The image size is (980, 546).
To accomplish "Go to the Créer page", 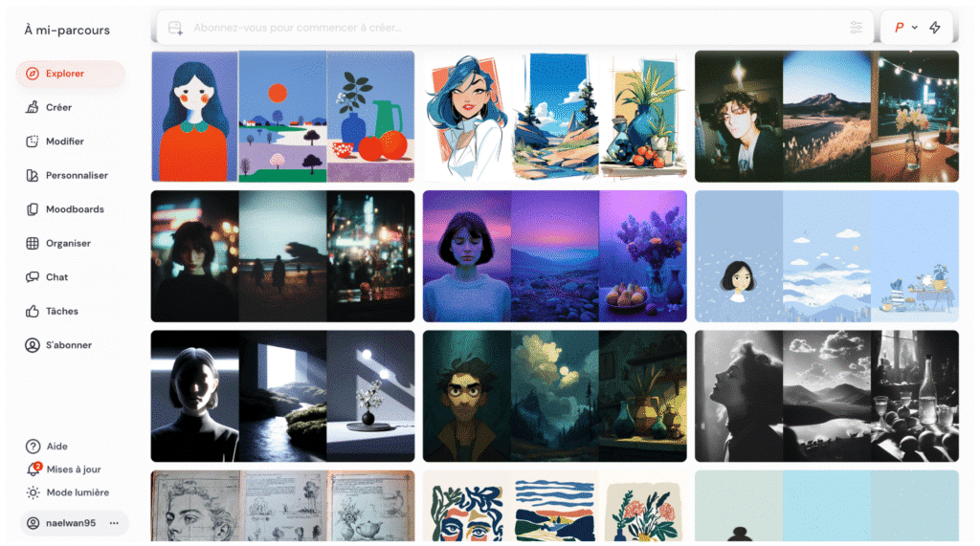I will (58, 107).
